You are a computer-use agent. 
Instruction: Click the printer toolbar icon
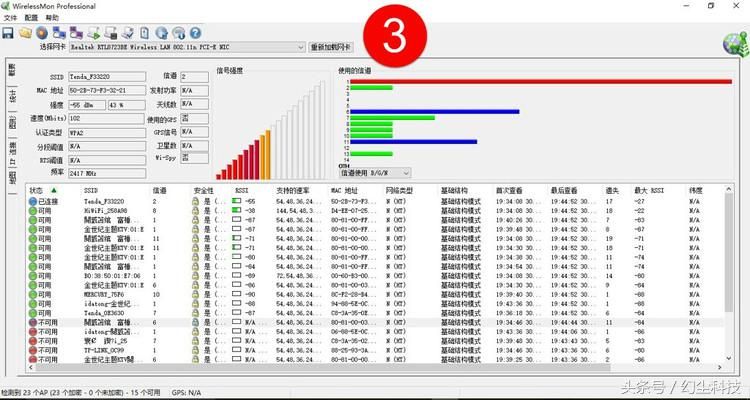pos(110,33)
